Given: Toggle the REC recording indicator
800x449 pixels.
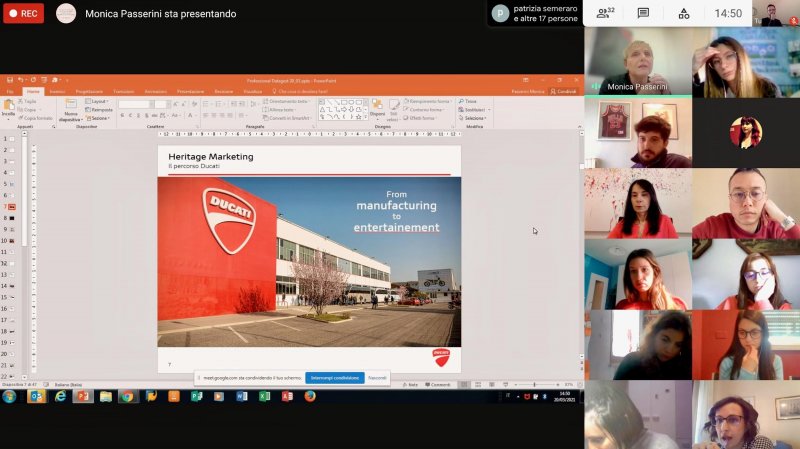Looking at the screenshot, I should click(x=23, y=13).
